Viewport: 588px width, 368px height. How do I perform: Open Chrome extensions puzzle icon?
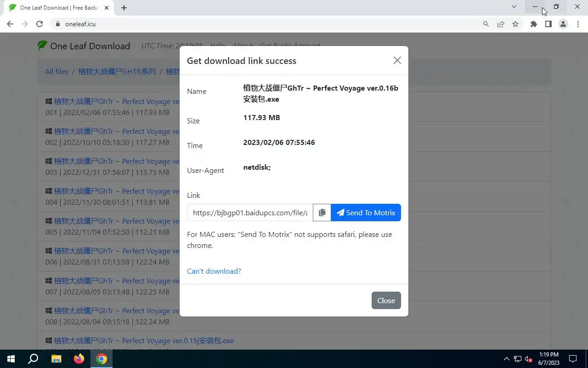(x=534, y=24)
